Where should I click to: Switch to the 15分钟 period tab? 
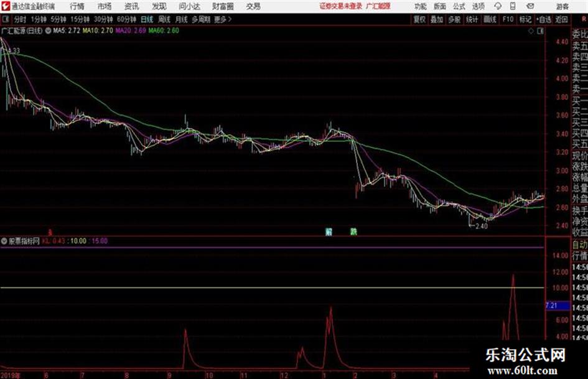[x=80, y=19]
